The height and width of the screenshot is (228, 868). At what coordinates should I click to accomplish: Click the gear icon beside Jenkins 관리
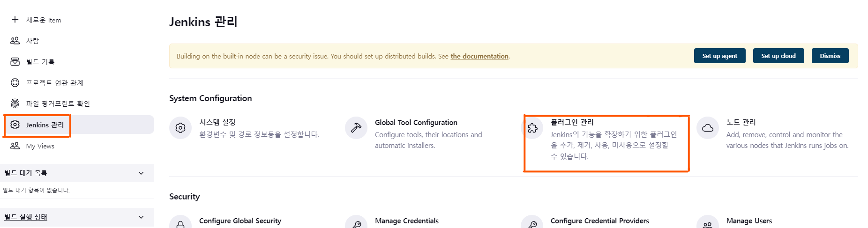pos(15,125)
